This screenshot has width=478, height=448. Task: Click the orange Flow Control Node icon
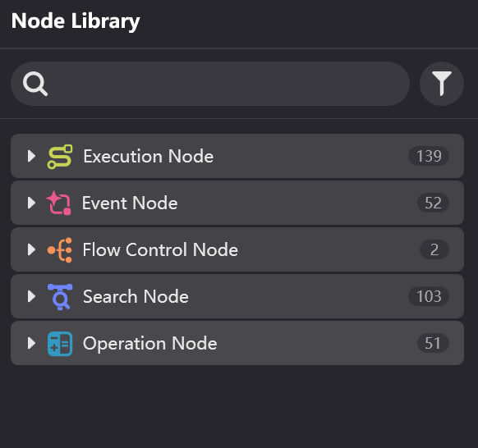(60, 249)
